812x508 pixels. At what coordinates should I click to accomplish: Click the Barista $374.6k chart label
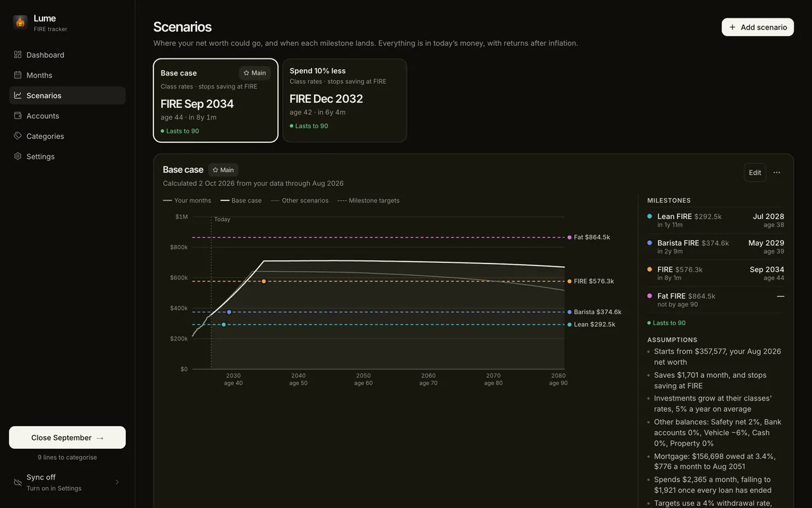pyautogui.click(x=595, y=312)
